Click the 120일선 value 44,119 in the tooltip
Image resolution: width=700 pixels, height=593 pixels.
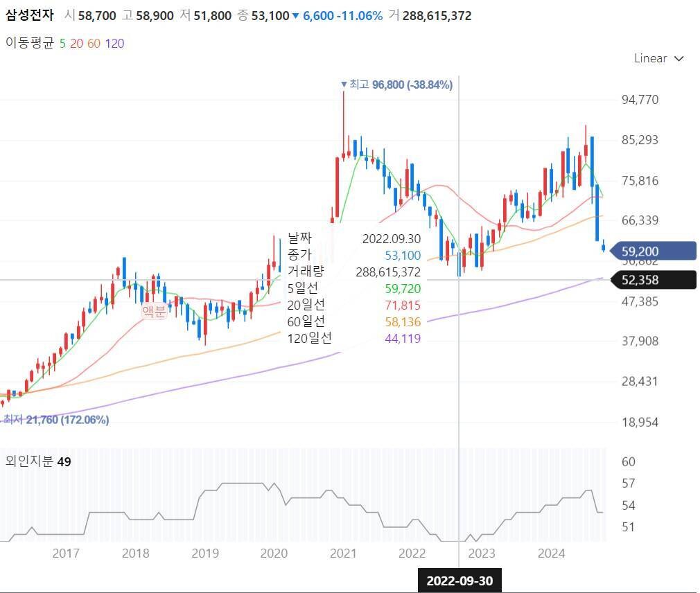[x=402, y=338]
